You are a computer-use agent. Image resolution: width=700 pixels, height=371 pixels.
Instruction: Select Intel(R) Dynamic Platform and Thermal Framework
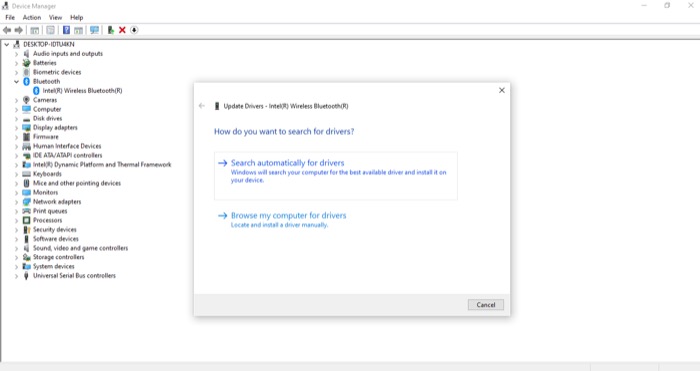(102, 165)
